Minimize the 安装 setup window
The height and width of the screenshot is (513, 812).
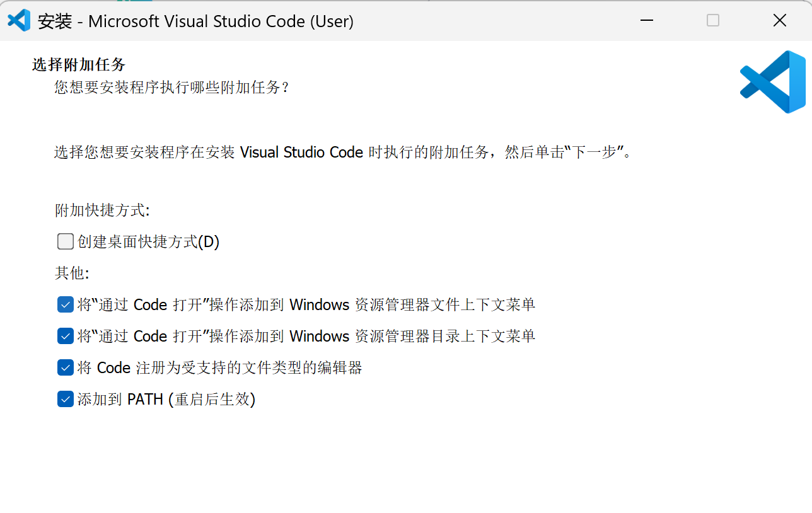(647, 21)
